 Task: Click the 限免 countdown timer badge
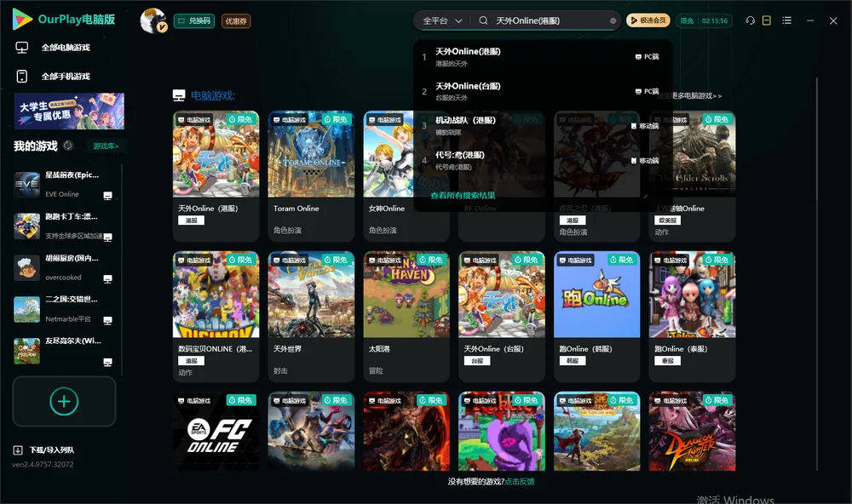click(x=704, y=20)
